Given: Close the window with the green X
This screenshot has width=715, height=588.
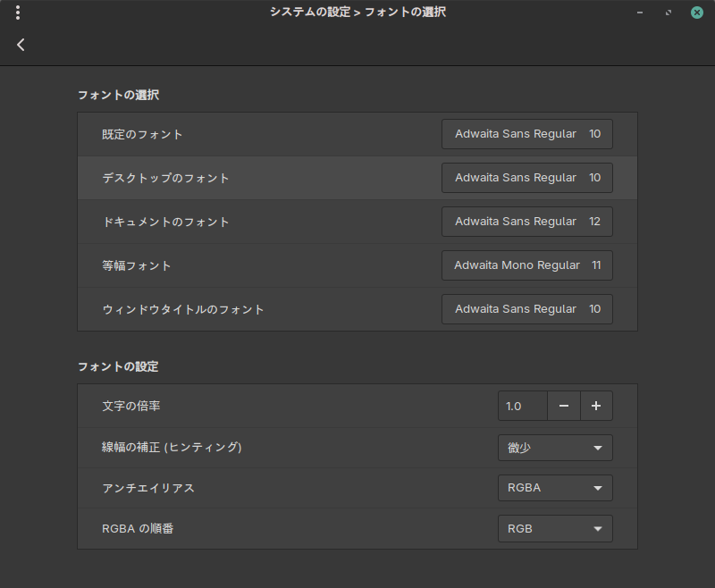Looking at the screenshot, I should pos(697,13).
